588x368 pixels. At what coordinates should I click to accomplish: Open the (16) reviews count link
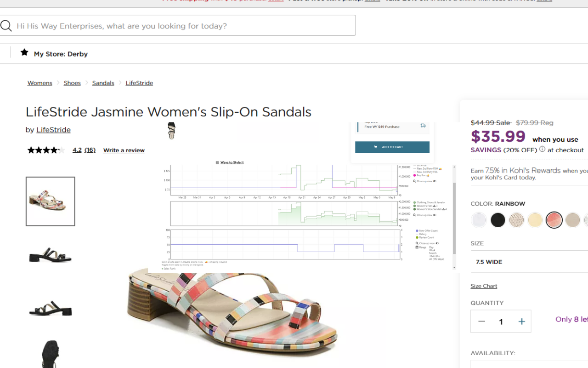(90, 150)
